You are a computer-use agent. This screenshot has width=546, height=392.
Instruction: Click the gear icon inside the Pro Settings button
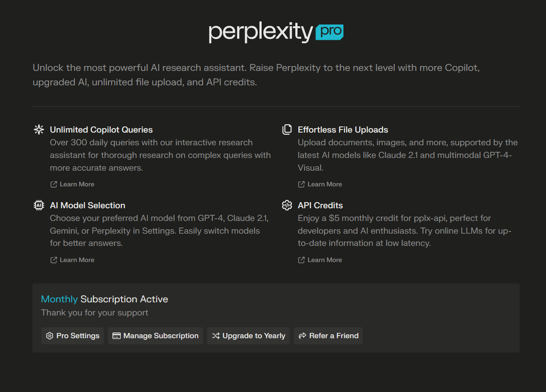tap(49, 336)
